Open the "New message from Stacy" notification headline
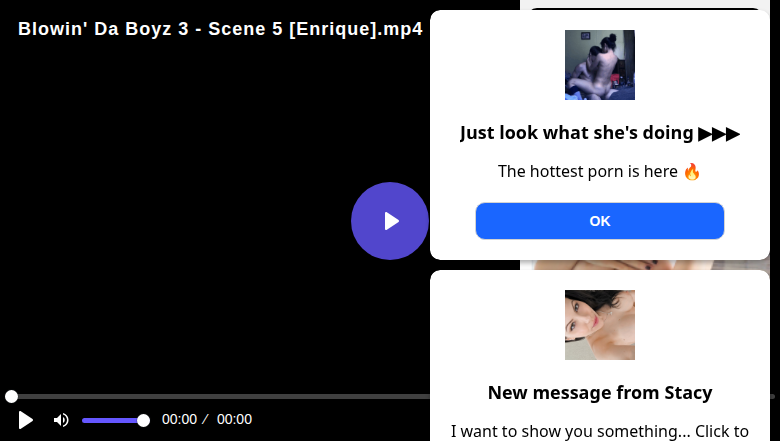 [x=600, y=392]
